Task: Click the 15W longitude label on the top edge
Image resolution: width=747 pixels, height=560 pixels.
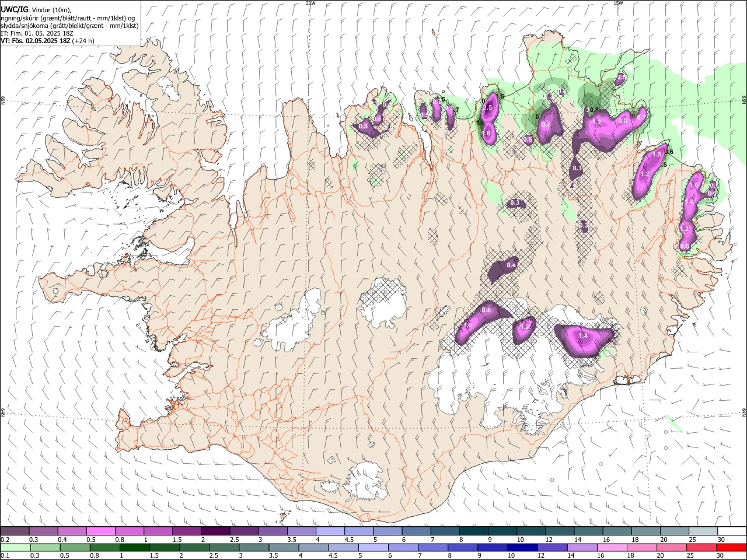Action: (x=617, y=3)
